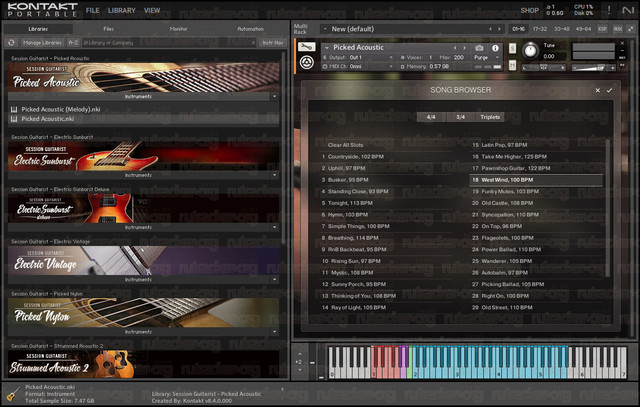Go to previous instrument arrow beside Picked Acoustic
The height and width of the screenshot is (407, 640).
[455, 48]
